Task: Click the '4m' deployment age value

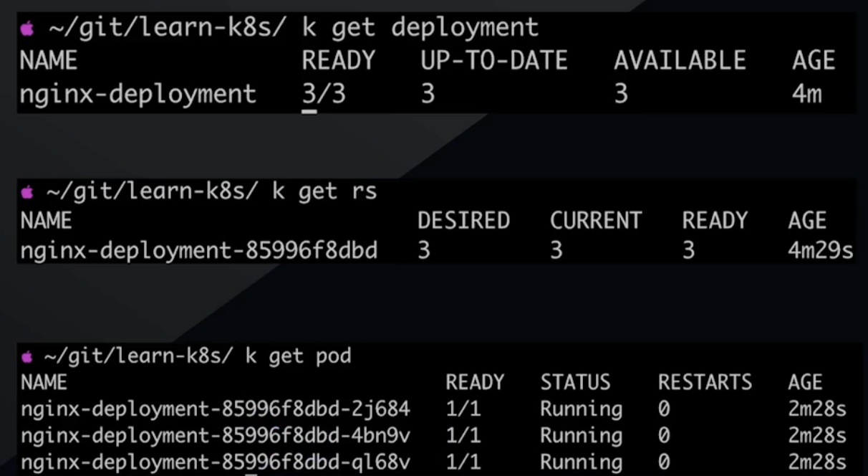Action: coord(807,94)
